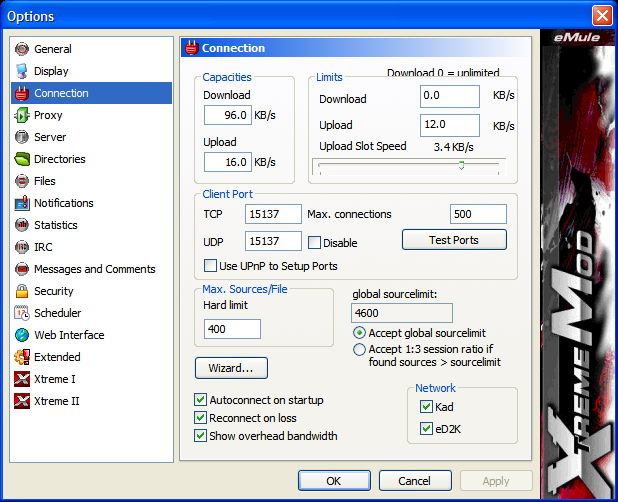
Task: Click the UDP port field
Action: (x=273, y=241)
